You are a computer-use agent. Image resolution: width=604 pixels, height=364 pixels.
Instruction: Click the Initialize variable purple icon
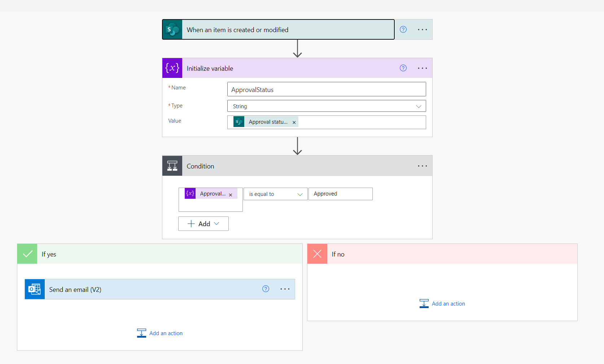pos(172,68)
